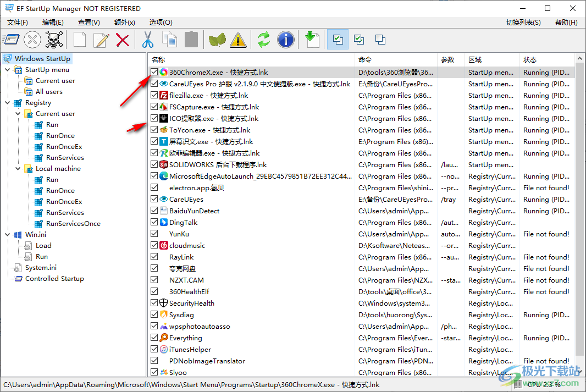This screenshot has width=586, height=392.
Task: Open the 查看(V) menu
Action: (89, 23)
